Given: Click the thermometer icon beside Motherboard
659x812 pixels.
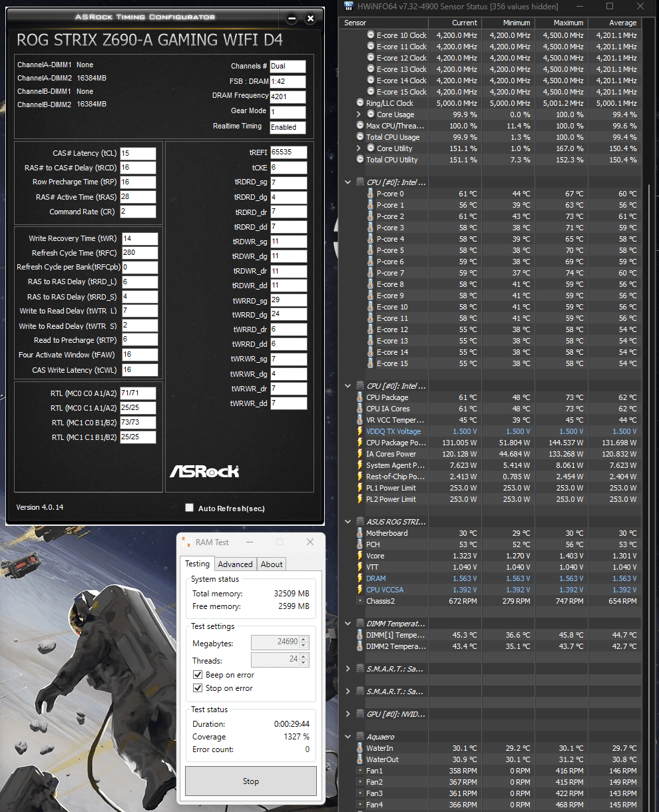Looking at the screenshot, I should (360, 533).
